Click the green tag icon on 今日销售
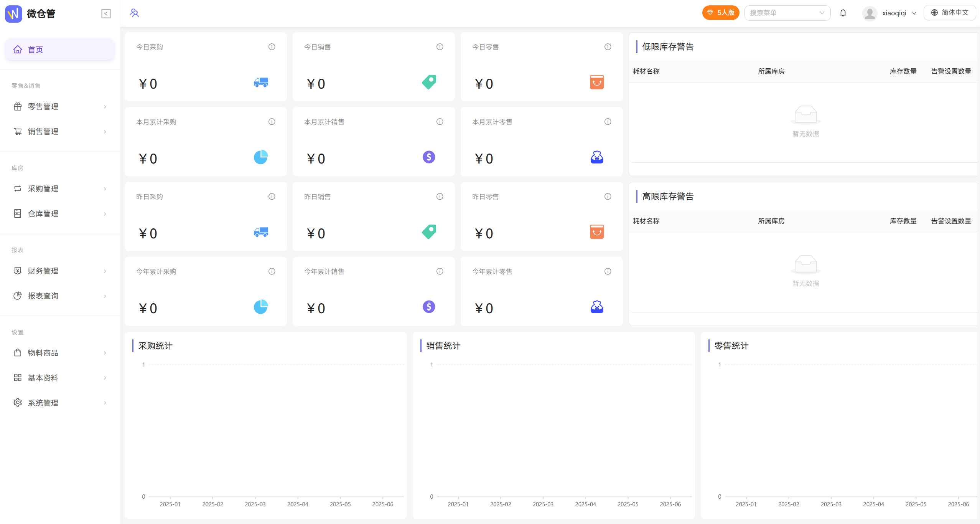980x524 pixels. tap(429, 82)
